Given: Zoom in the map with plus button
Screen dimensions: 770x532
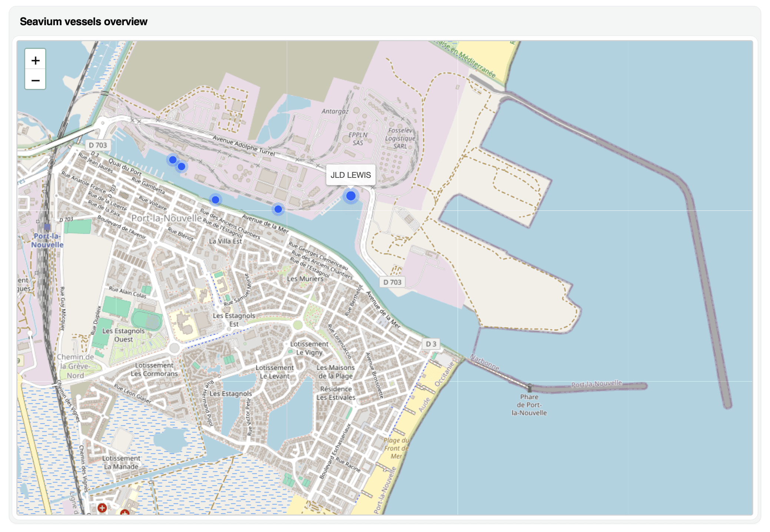Looking at the screenshot, I should tap(35, 60).
